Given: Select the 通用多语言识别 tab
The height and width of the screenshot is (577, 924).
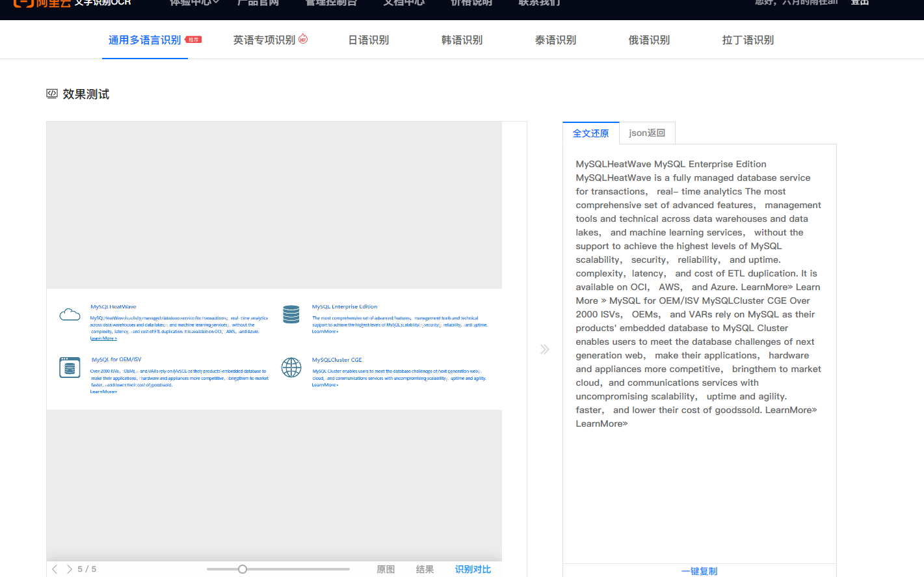Looking at the screenshot, I should tap(144, 40).
